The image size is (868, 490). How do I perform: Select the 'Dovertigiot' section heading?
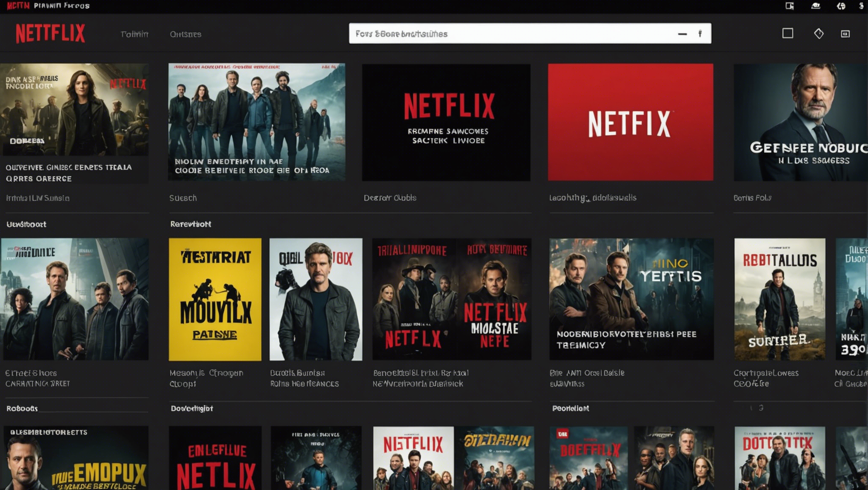[191, 408]
